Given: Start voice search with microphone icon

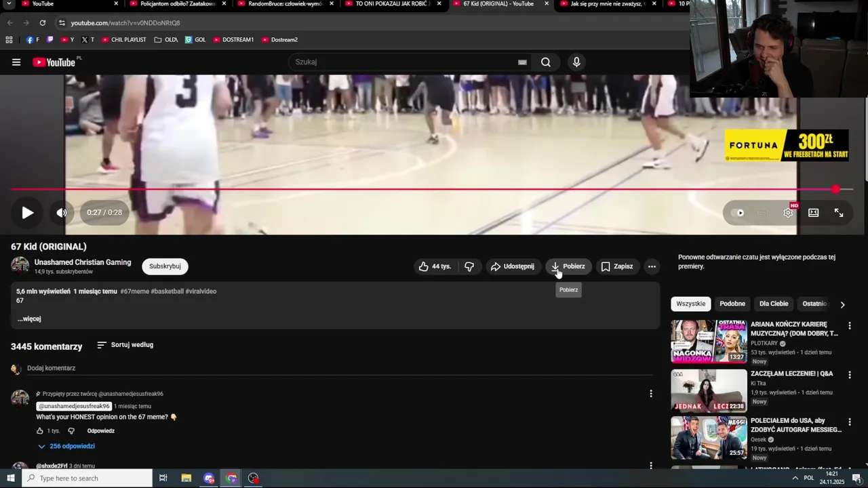Looking at the screenshot, I should click(x=576, y=62).
